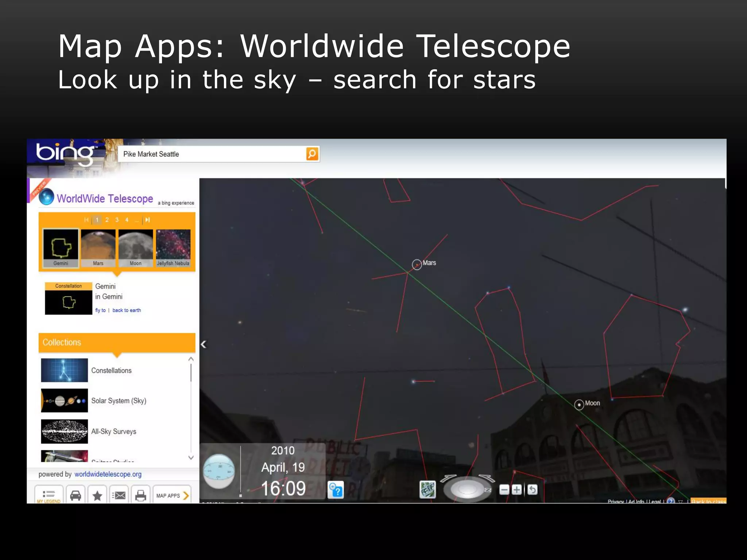Click the Constellations collection thumbnail image
Viewport: 747px width, 560px height.
pyautogui.click(x=65, y=370)
